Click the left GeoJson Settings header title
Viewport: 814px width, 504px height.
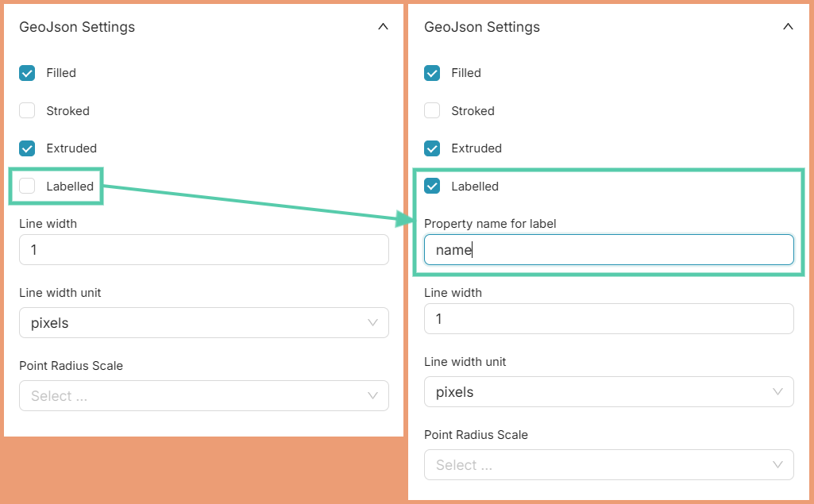pyautogui.click(x=77, y=27)
